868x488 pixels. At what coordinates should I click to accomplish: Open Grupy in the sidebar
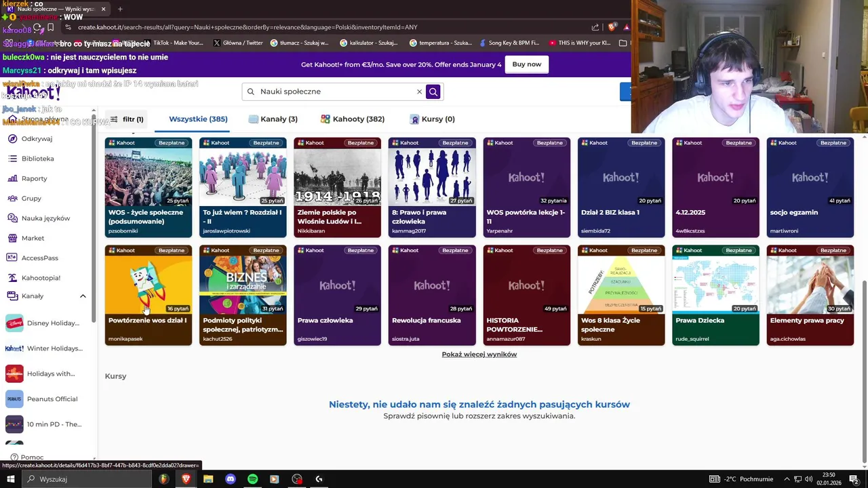pos(31,199)
